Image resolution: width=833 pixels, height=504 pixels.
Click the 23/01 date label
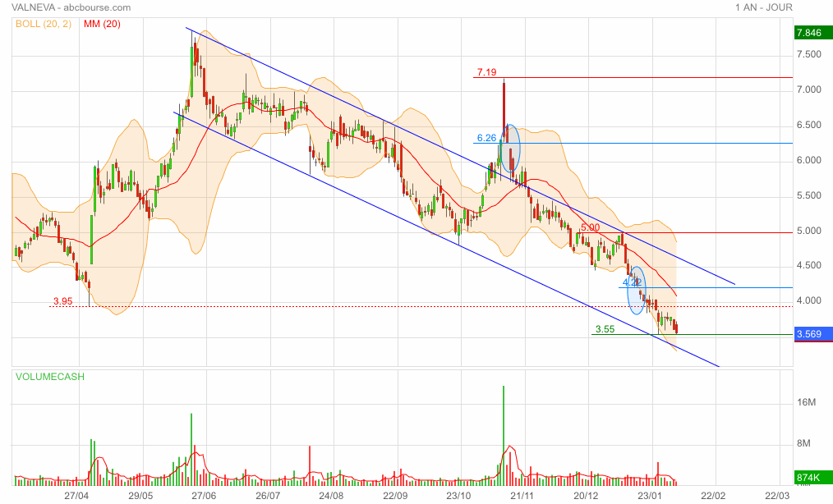[650, 496]
